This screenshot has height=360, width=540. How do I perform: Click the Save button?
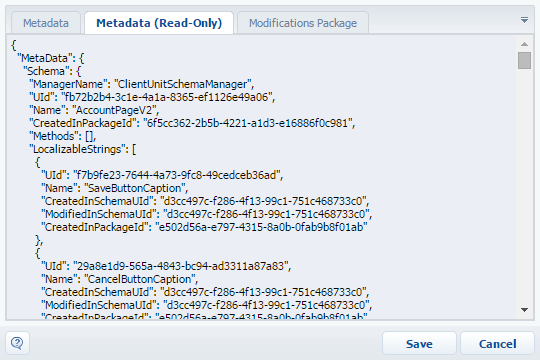(419, 343)
